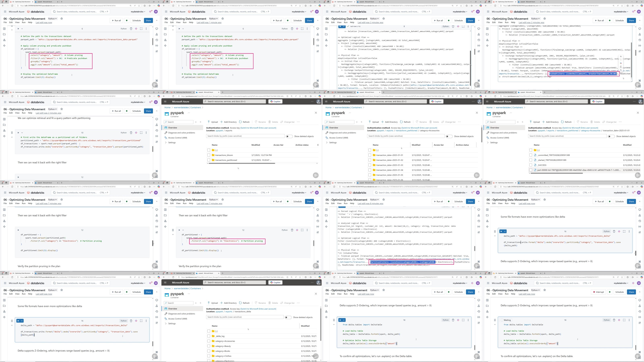
Task: Check the _delta_log folder checkbox
Action: point(209,336)
